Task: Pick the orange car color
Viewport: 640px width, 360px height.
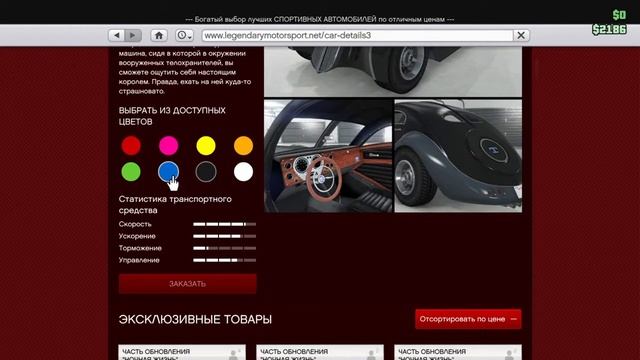Action: (243, 146)
